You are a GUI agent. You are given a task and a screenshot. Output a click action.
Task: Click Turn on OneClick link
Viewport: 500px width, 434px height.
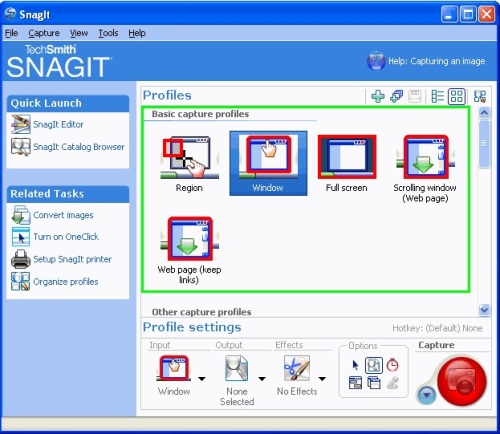click(x=66, y=237)
